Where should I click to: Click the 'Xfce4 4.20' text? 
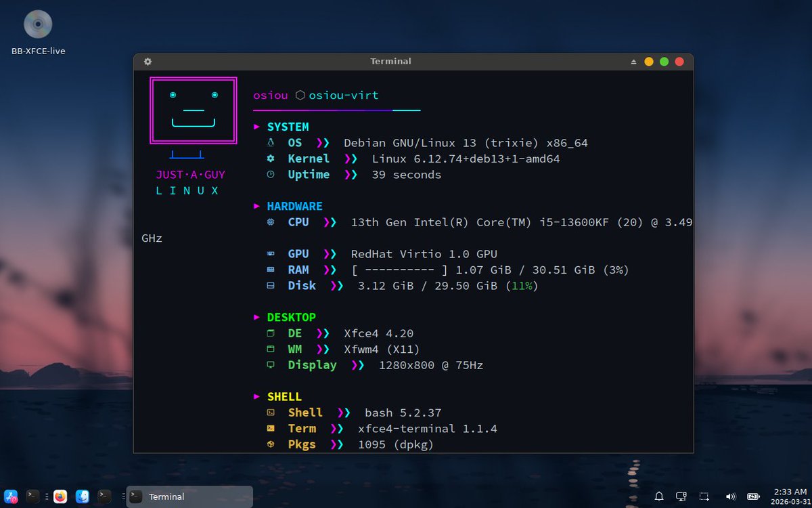379,333
